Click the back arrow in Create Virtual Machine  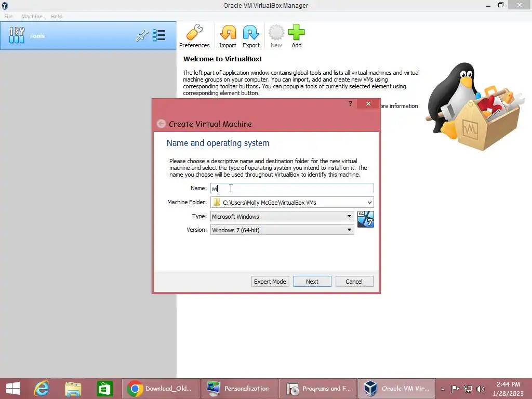(x=161, y=124)
